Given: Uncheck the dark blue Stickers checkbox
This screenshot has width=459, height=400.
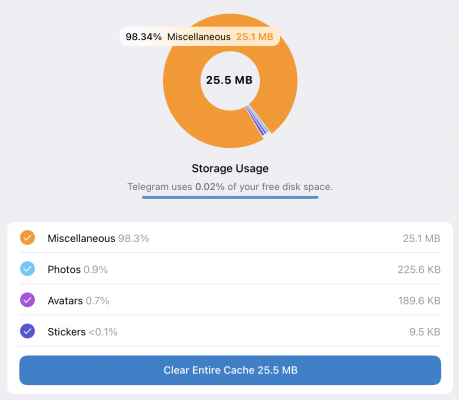Looking at the screenshot, I should [27, 332].
